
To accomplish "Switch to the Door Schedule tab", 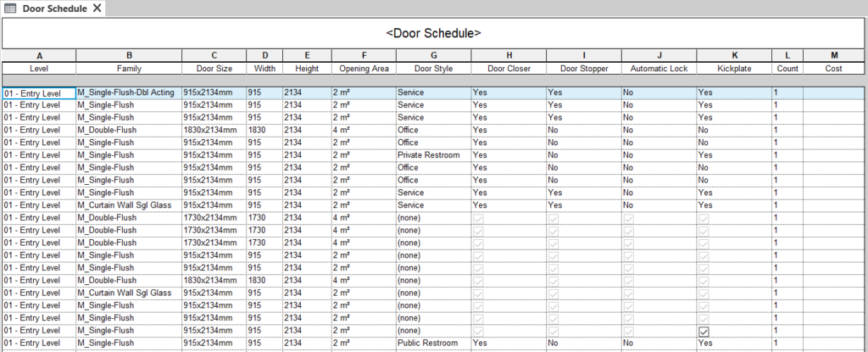I will (56, 8).
